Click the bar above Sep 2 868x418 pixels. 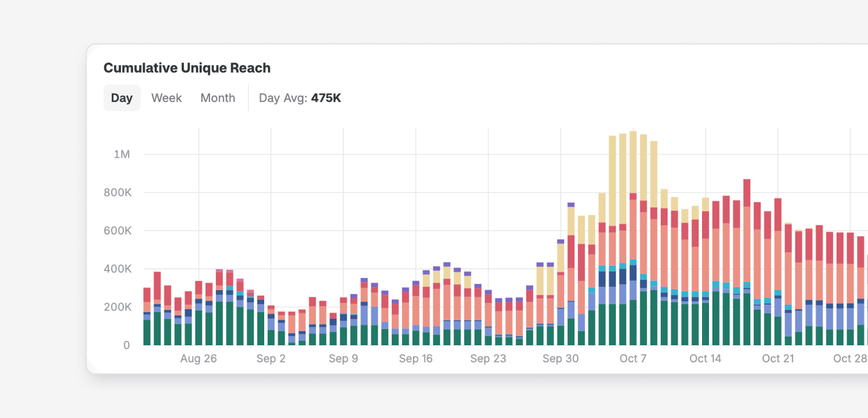click(271, 326)
